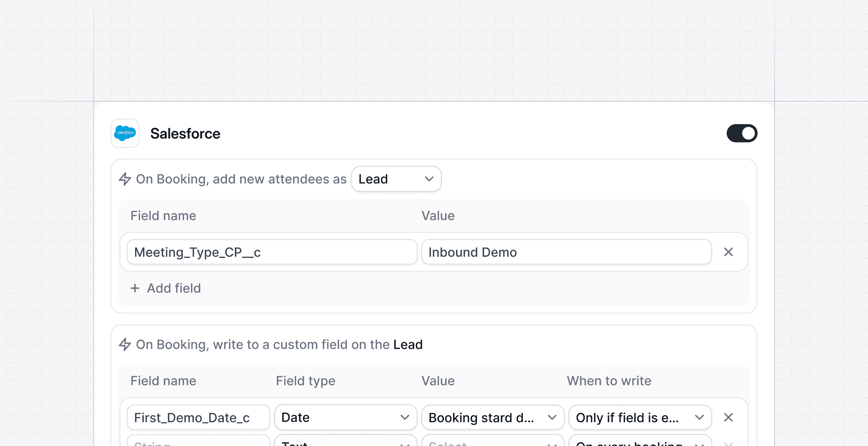The height and width of the screenshot is (446, 868).
Task: Edit the Inbound Demo value input
Action: 566,252
